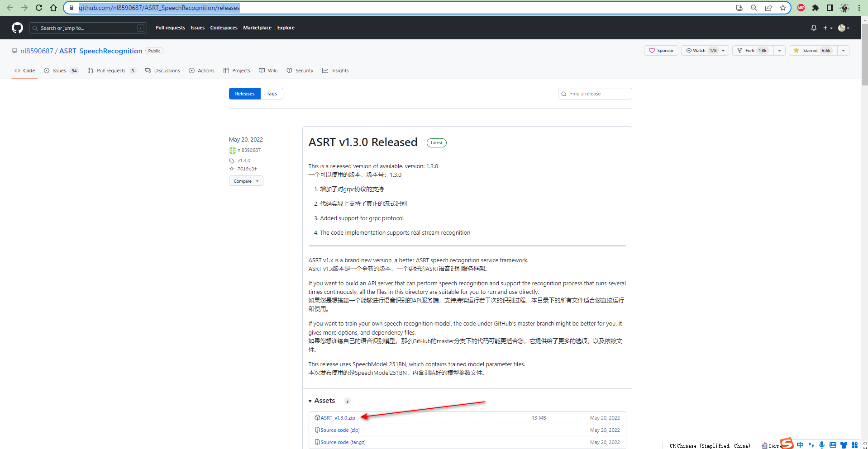Open CH Chinese language bar indicator

(710, 446)
